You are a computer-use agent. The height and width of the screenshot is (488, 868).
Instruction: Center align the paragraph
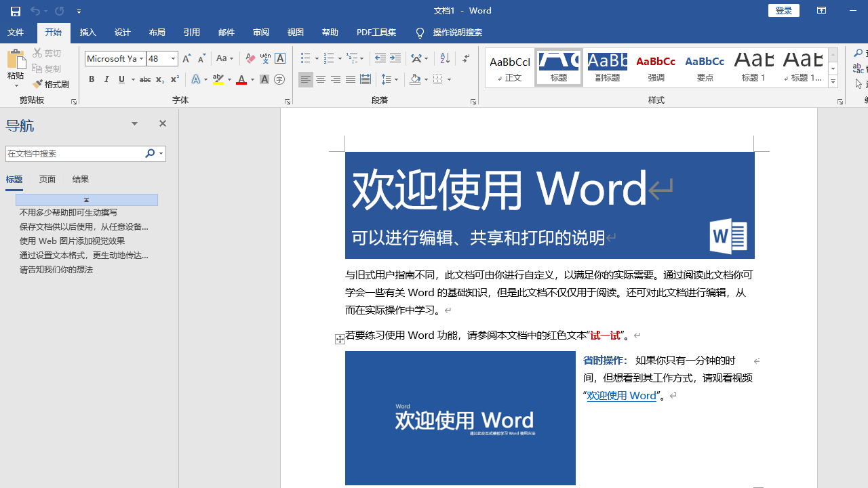tap(320, 80)
